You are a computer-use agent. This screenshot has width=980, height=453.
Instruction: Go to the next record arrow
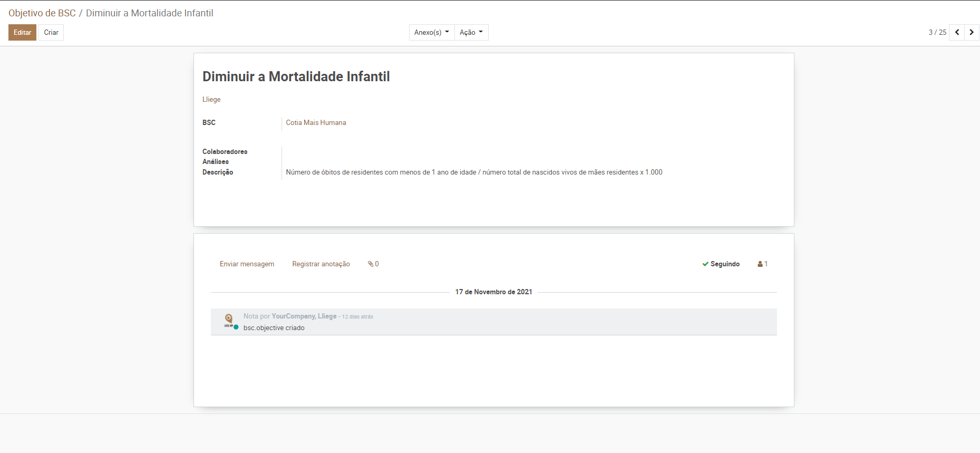coord(972,32)
